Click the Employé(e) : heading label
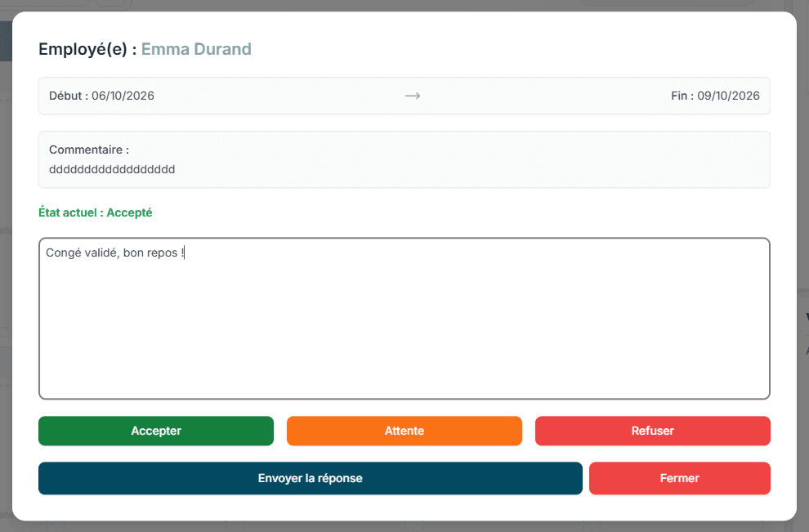 tap(87, 49)
